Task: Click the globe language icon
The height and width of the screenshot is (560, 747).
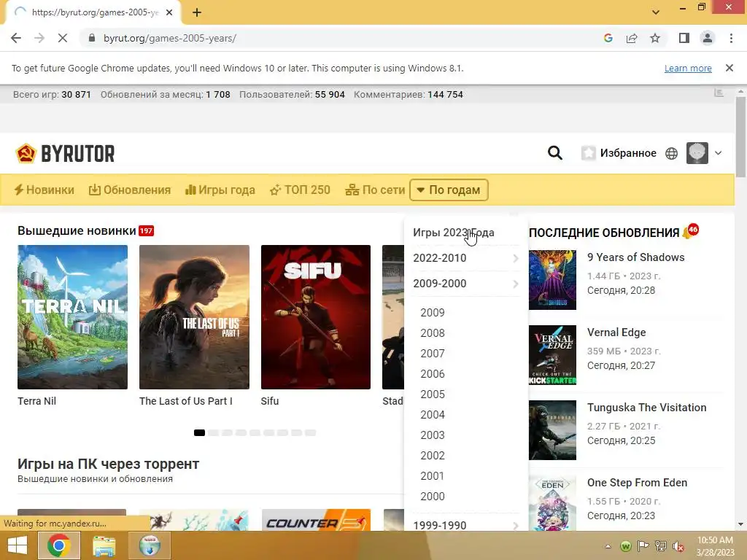Action: click(x=671, y=153)
